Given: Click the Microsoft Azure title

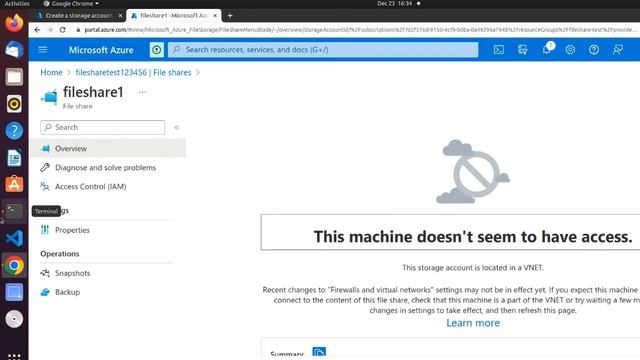Looking at the screenshot, I should (x=101, y=50).
